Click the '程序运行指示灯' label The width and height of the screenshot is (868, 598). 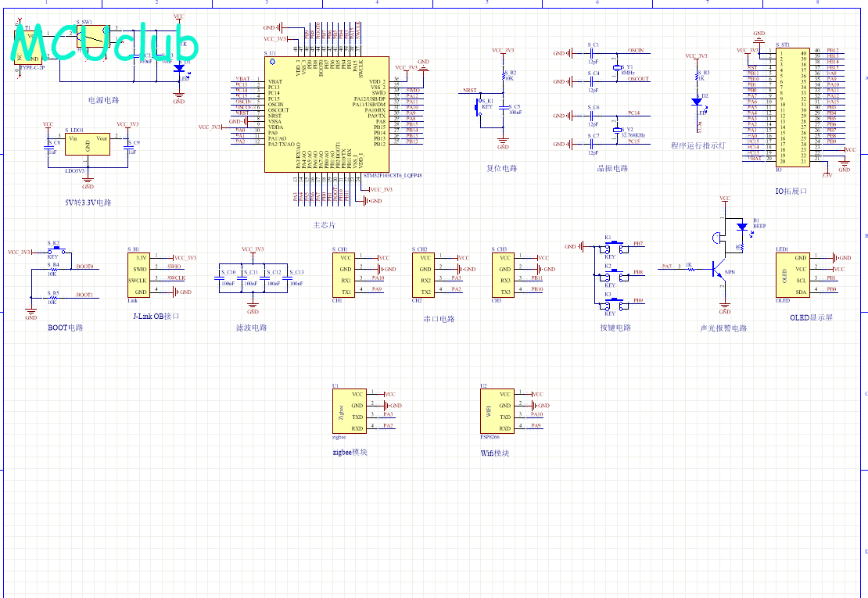click(x=698, y=145)
